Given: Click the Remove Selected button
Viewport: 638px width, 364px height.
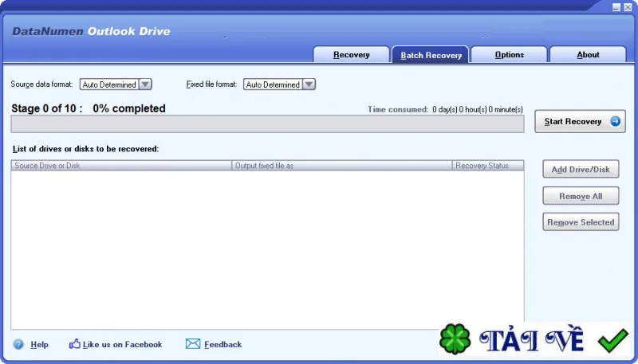Looking at the screenshot, I should click(581, 221).
